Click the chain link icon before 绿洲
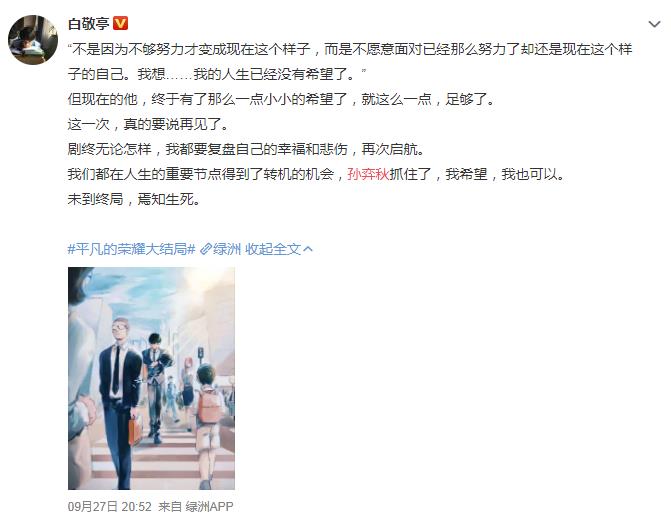Screen dimensions: 671x522 click(x=206, y=249)
